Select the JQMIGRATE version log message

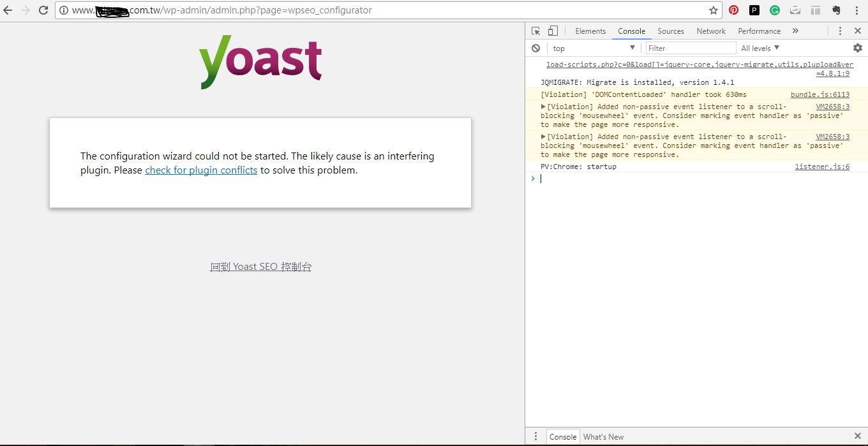[637, 82]
